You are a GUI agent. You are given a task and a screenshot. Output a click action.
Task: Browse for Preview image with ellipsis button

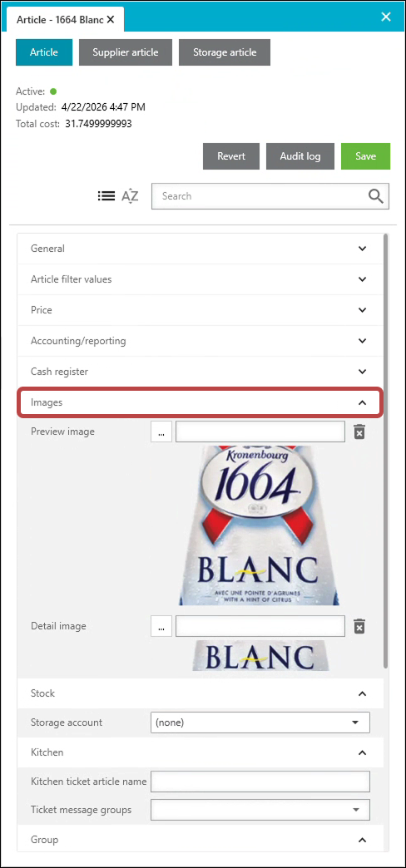161,432
